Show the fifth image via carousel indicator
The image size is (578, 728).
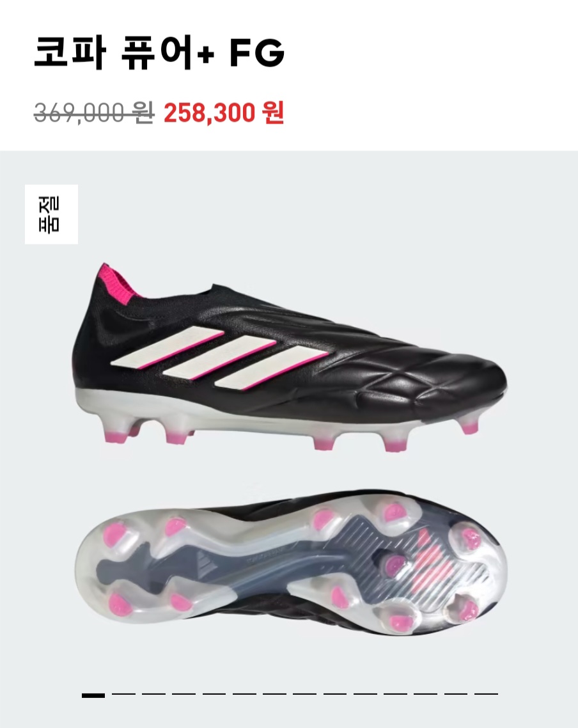pyautogui.click(x=214, y=695)
